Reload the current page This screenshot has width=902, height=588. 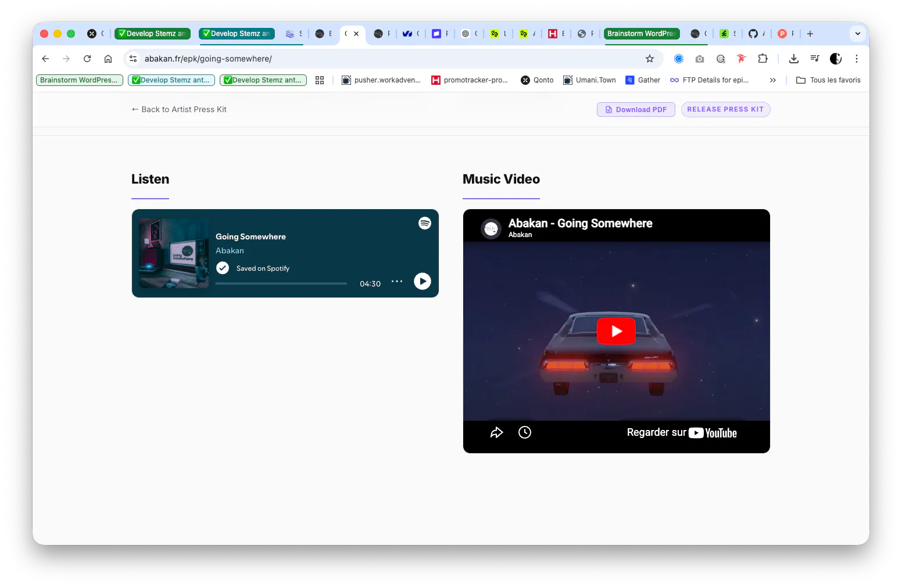[x=87, y=59]
